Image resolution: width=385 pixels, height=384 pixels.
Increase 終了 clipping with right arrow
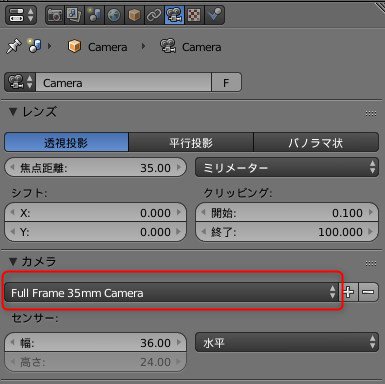tap(371, 231)
